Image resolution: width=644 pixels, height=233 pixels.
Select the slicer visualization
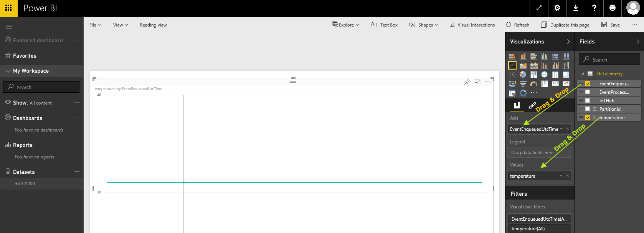click(512, 93)
